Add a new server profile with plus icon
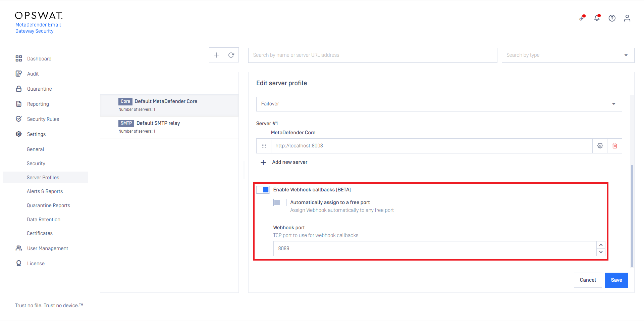The width and height of the screenshot is (644, 321). pyautogui.click(x=217, y=55)
